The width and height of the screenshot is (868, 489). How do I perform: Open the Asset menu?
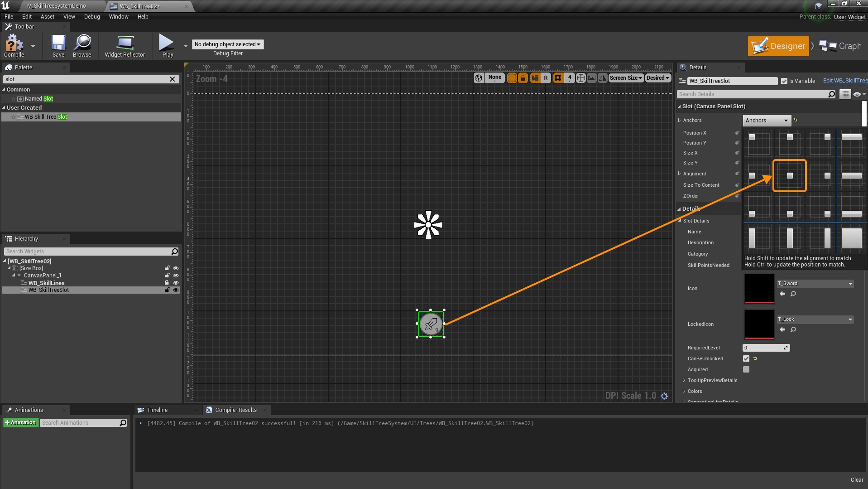point(47,17)
